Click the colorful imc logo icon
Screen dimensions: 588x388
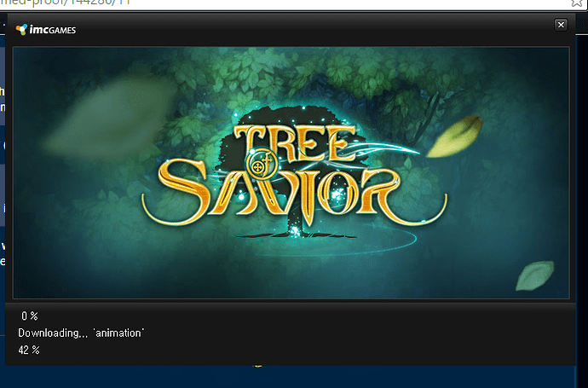(x=21, y=29)
